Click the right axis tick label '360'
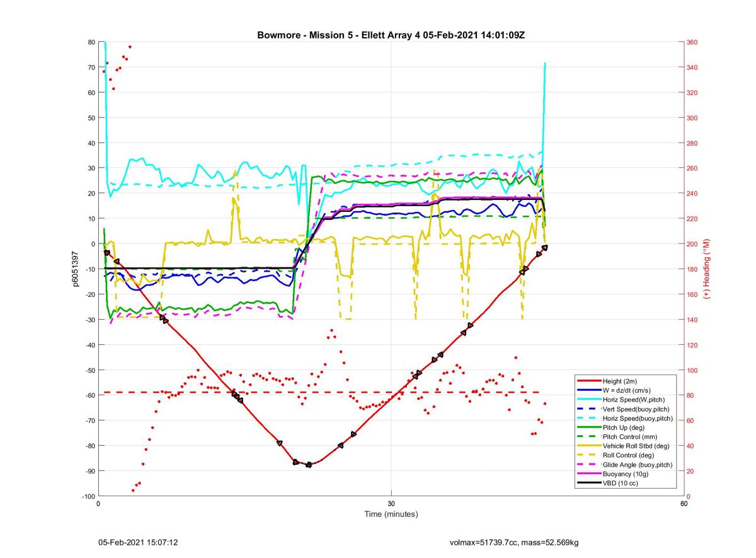Viewport: 756px width, 558px height. pyautogui.click(x=692, y=42)
